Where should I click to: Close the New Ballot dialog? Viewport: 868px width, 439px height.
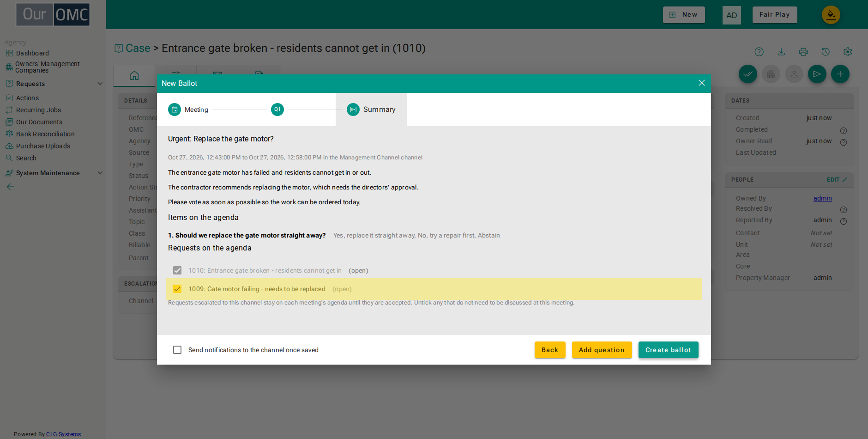tap(702, 83)
